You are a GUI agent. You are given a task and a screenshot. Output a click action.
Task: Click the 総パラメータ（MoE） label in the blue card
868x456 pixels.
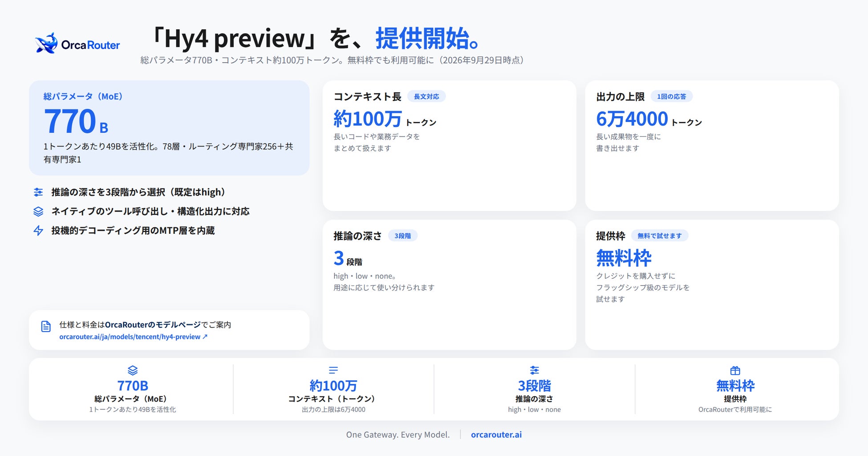click(83, 97)
